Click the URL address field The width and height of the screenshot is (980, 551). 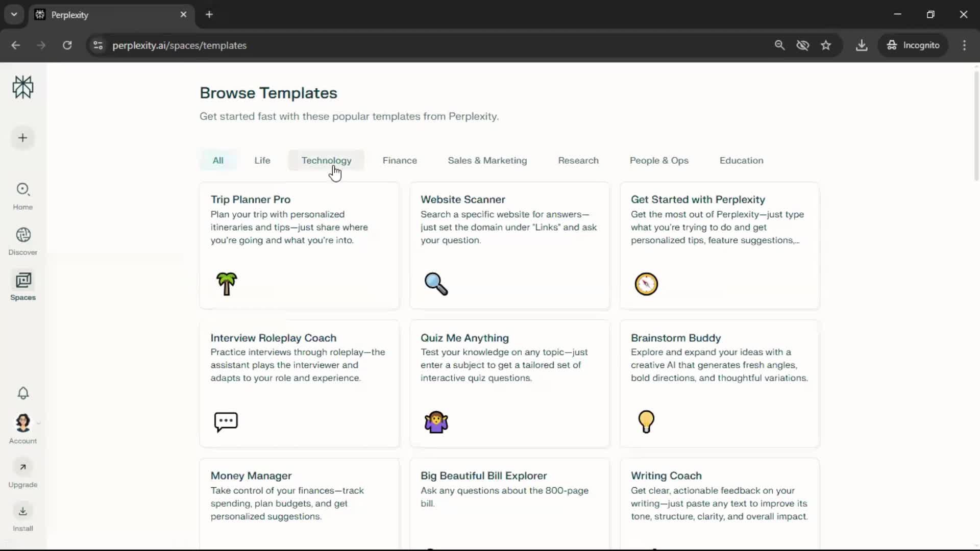tap(357, 45)
